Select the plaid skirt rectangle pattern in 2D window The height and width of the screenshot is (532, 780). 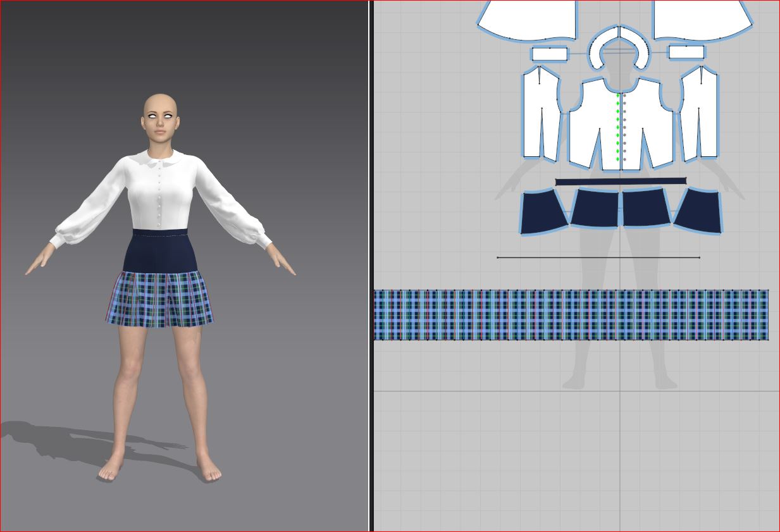(x=571, y=315)
